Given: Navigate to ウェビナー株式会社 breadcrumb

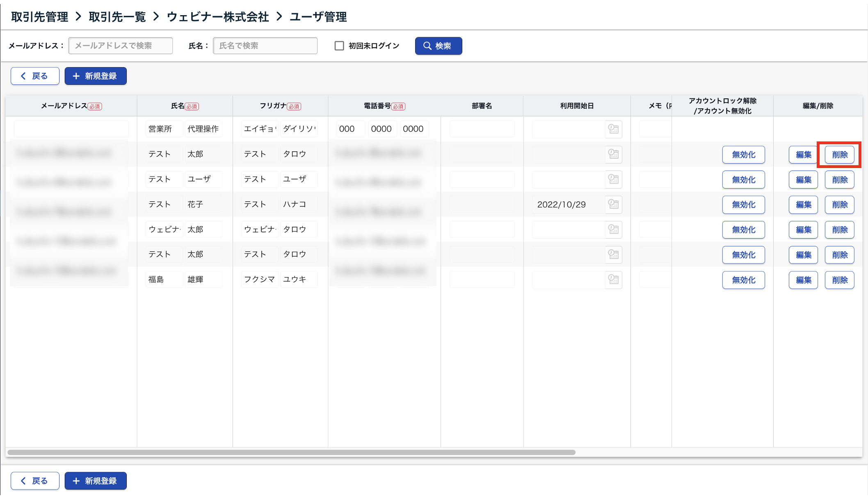Looking at the screenshot, I should (218, 17).
